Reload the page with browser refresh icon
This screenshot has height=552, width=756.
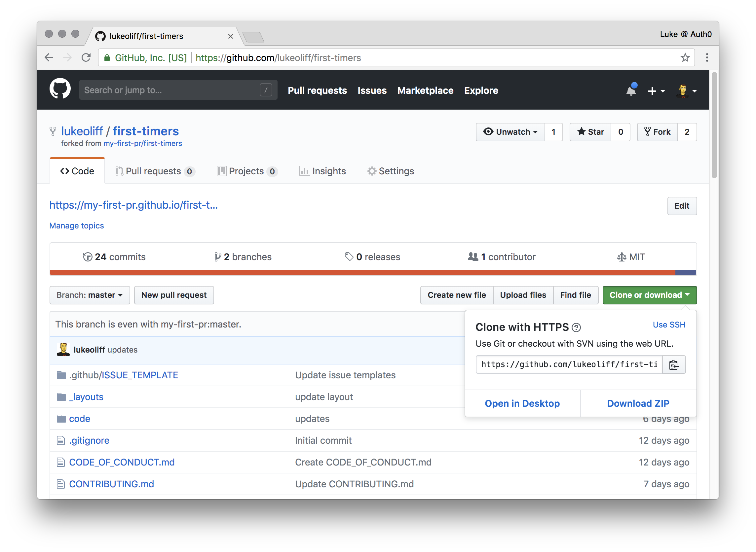click(86, 58)
